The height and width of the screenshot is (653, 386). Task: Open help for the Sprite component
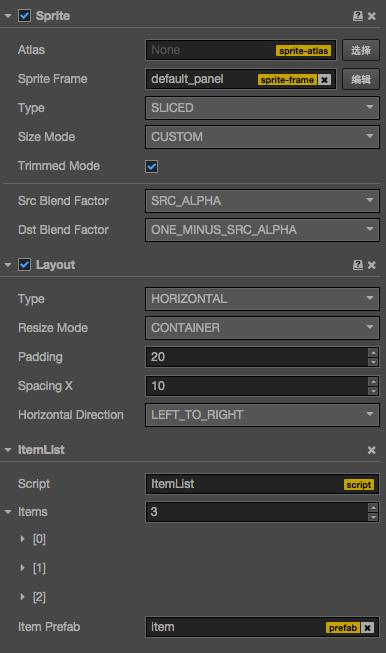[358, 16]
